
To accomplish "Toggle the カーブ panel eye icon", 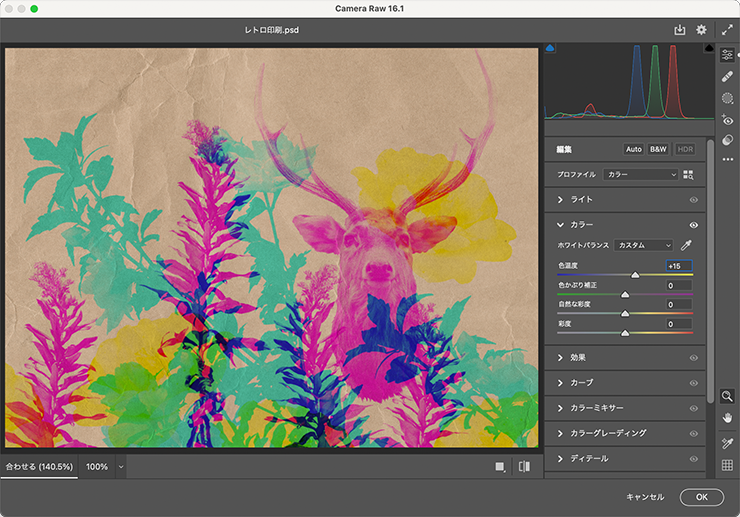I will (693, 383).
